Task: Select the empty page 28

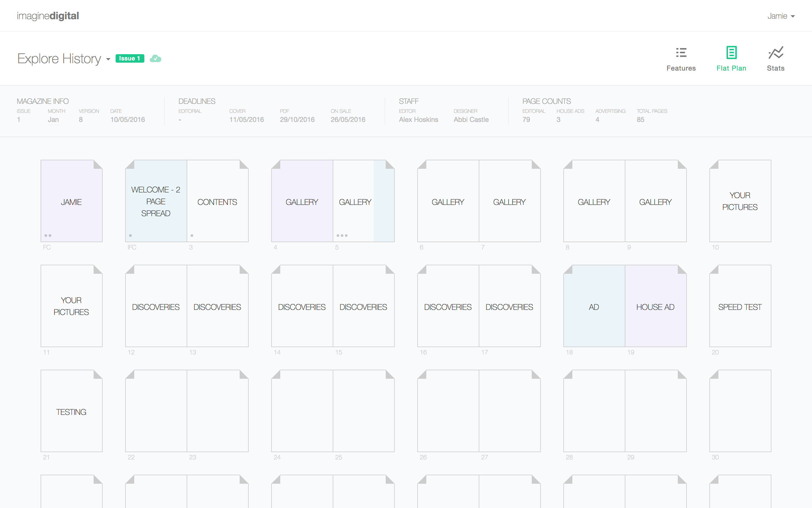Action: point(594,411)
